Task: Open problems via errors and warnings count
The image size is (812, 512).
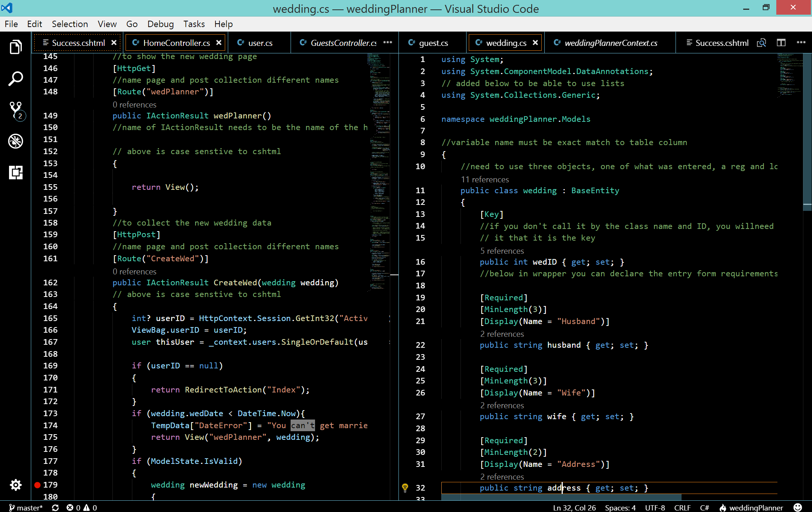Action: click(82, 507)
